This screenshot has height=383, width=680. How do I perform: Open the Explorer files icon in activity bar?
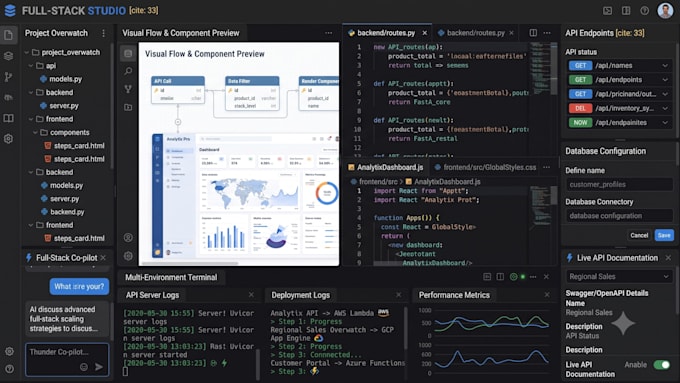click(x=9, y=35)
